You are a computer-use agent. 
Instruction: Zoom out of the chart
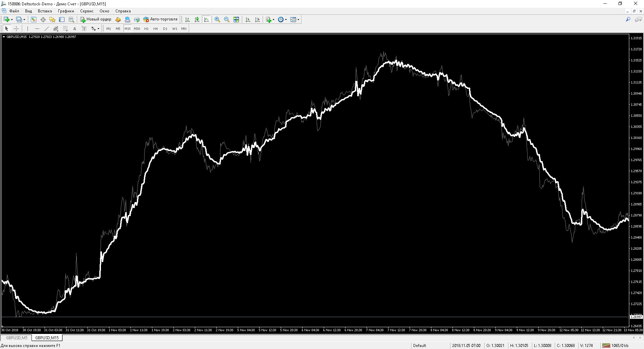(x=227, y=19)
